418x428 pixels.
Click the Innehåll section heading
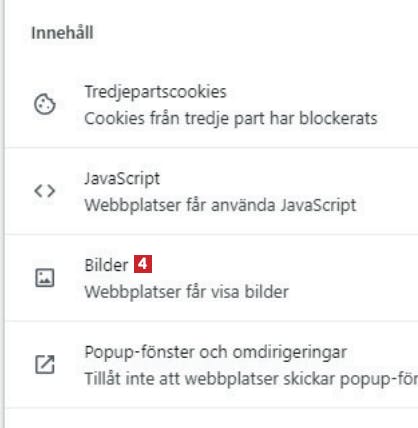62,33
